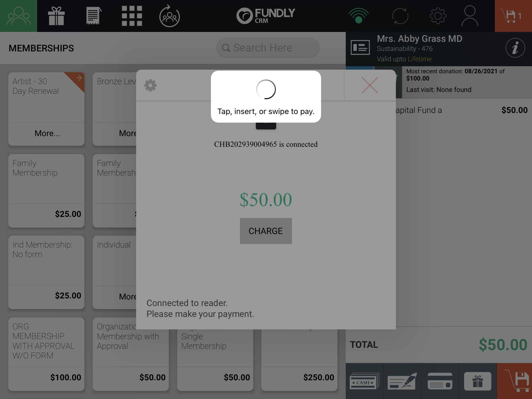Open the group check-in circle icon

coord(169,16)
